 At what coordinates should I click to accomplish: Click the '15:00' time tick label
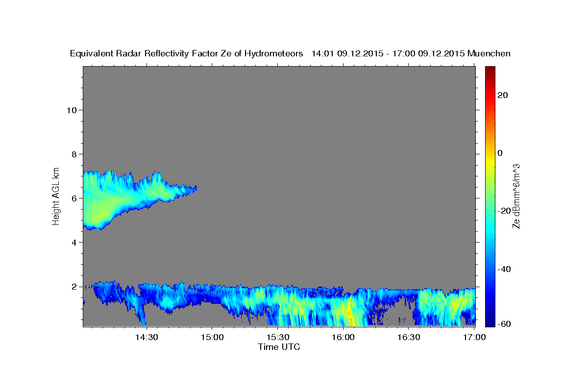point(212,337)
